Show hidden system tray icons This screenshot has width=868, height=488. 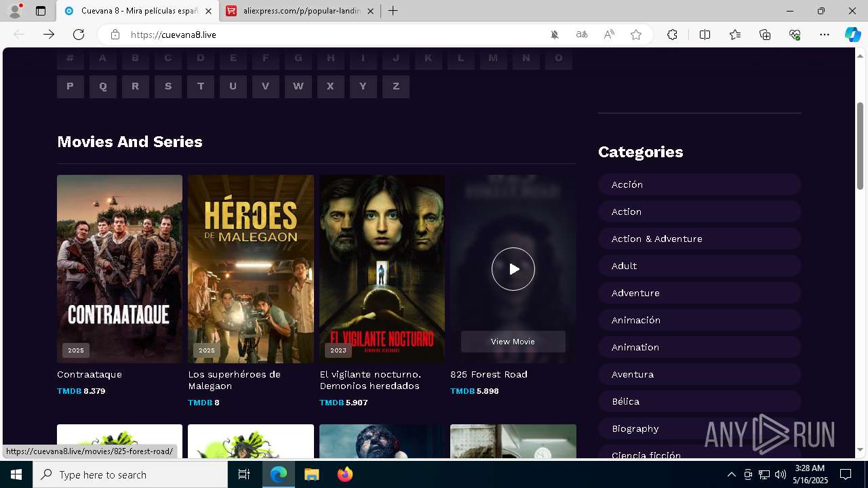731,474
